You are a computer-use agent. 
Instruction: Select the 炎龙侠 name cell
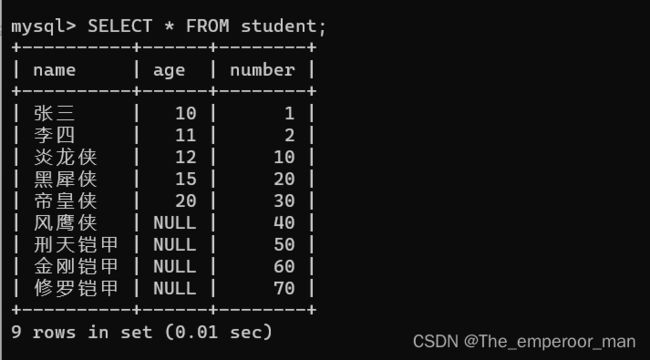(x=65, y=157)
